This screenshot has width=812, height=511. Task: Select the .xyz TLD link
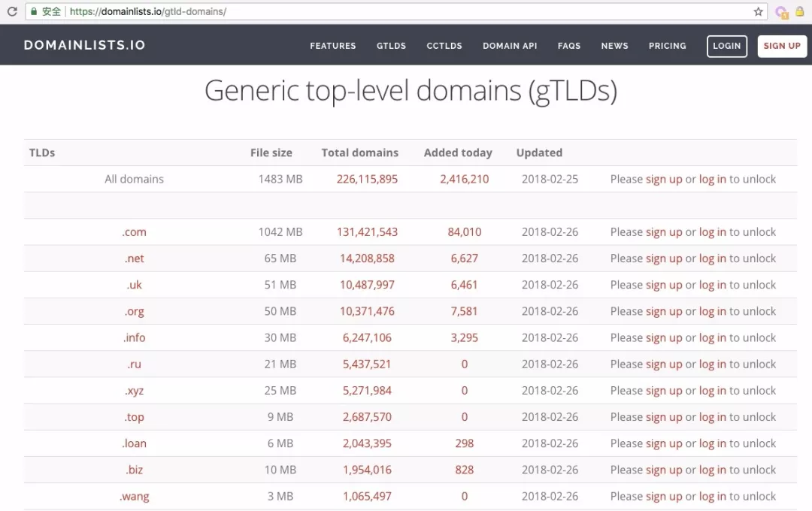tap(135, 391)
